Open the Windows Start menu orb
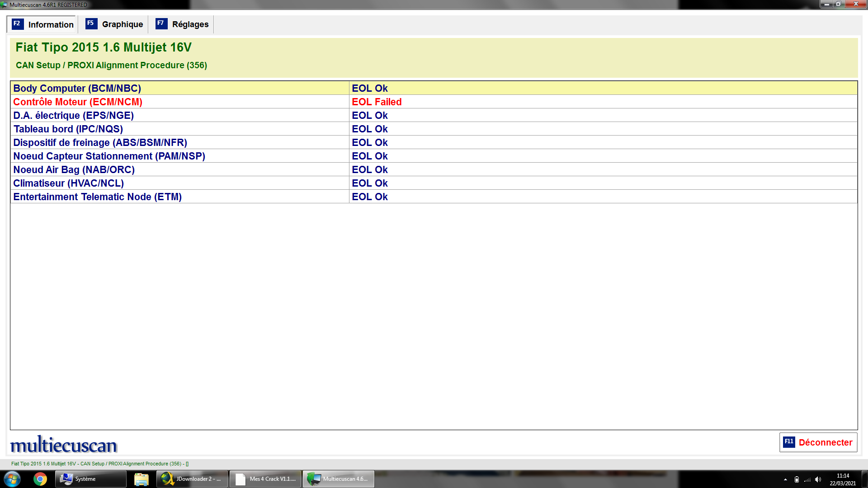 (x=12, y=479)
